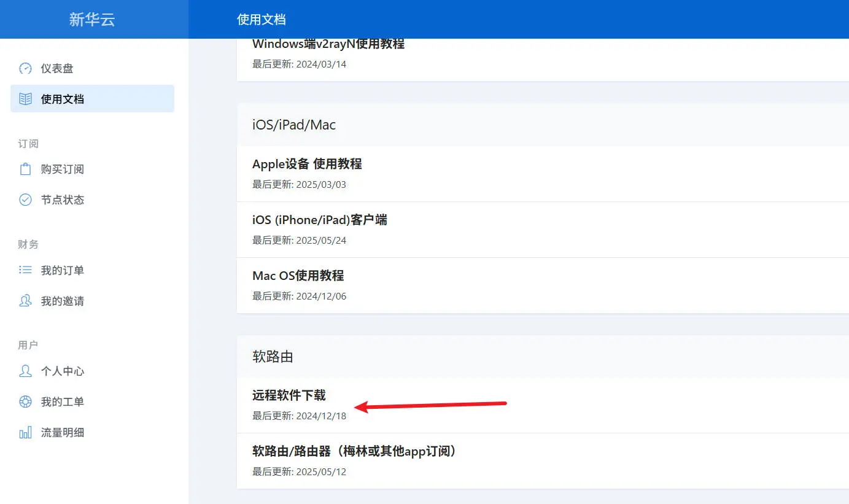
Task: Click the iOS/iPad/Mac section header
Action: coord(294,125)
